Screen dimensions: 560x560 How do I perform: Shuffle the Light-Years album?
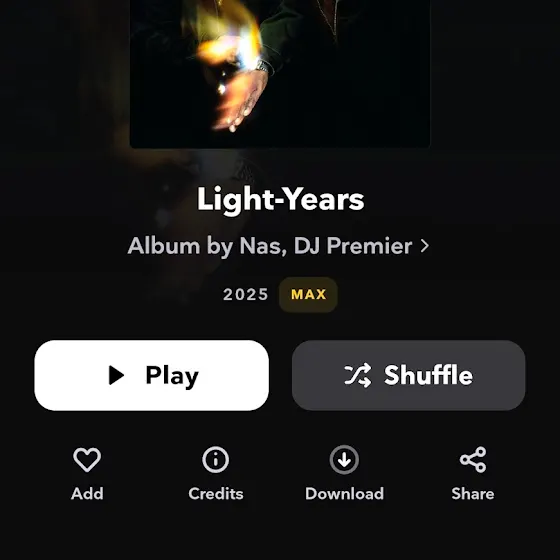409,375
